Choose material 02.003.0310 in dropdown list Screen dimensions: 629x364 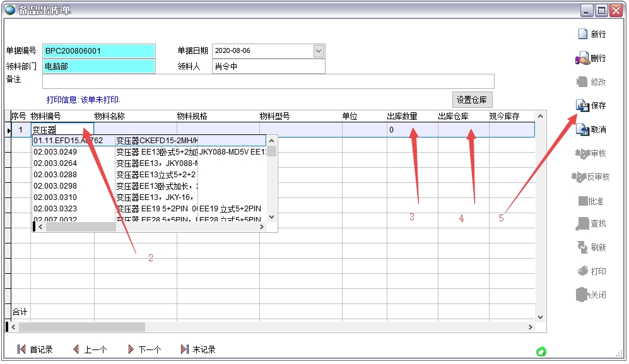(x=56, y=197)
